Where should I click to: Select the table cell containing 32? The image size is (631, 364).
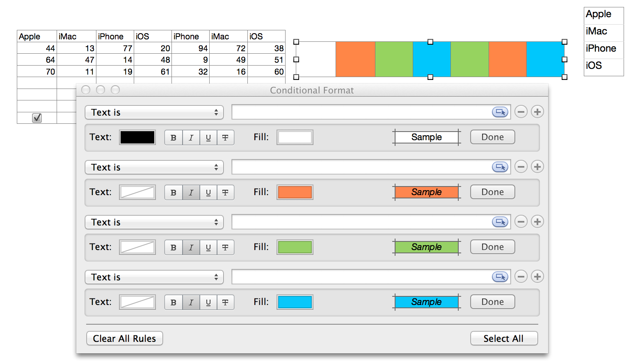click(x=191, y=72)
